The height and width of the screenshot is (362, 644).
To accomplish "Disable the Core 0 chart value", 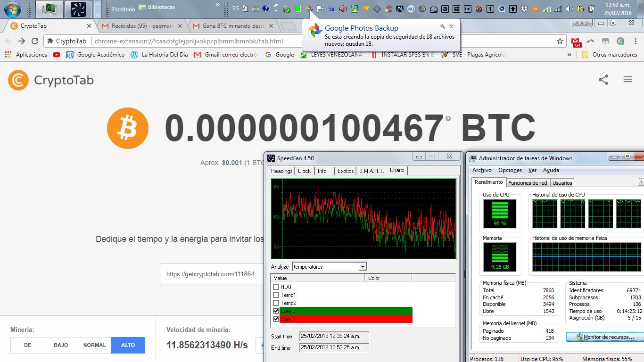I will coord(276,311).
